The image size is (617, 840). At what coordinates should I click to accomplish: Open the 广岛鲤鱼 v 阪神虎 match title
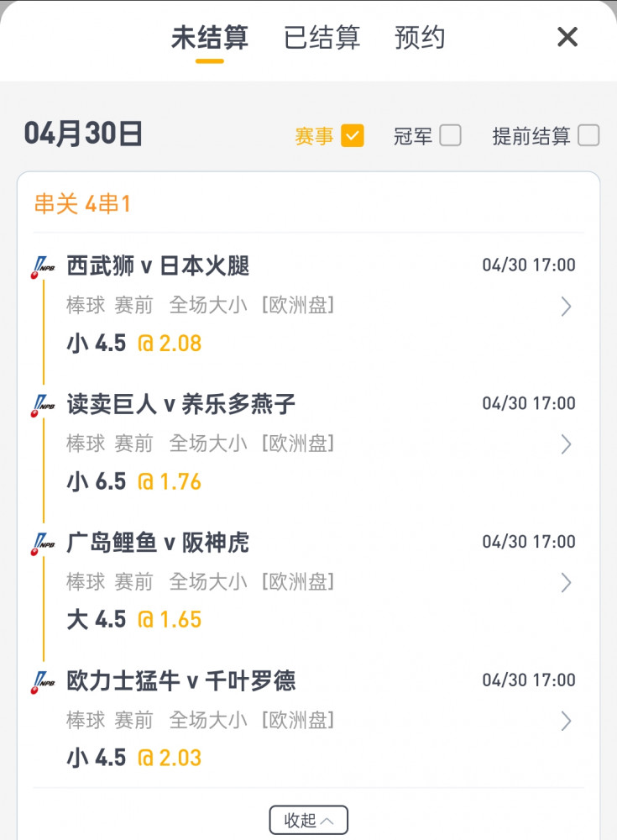(x=159, y=543)
